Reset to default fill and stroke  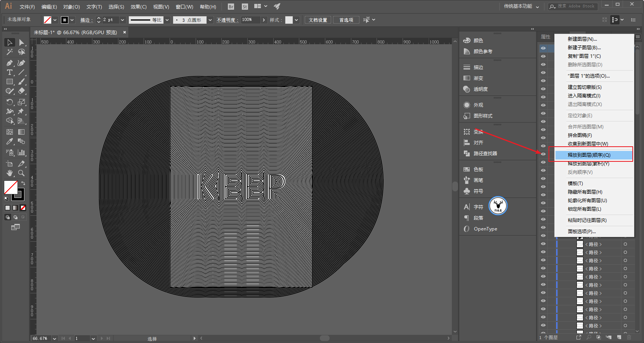[x=6, y=199]
